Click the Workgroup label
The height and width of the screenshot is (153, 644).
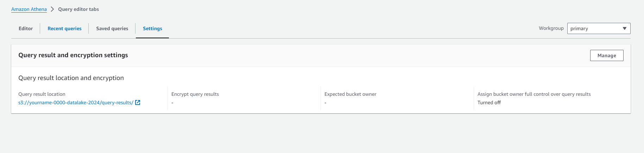[x=551, y=28]
